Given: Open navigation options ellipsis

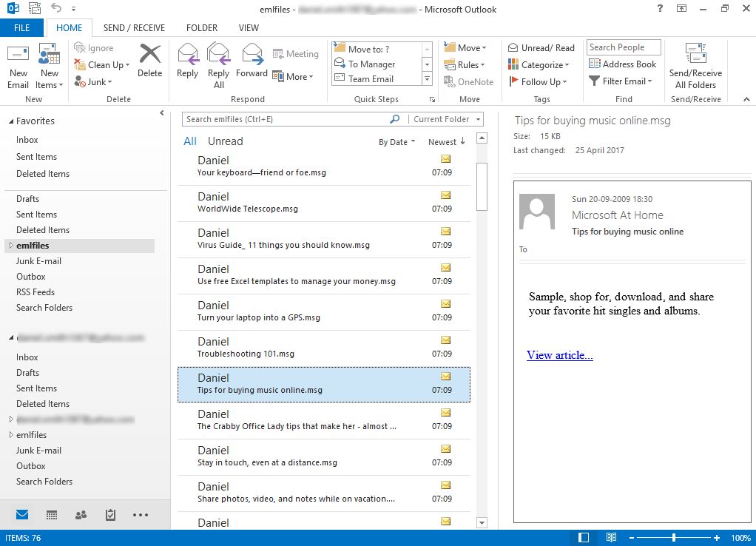Looking at the screenshot, I should pos(141,515).
